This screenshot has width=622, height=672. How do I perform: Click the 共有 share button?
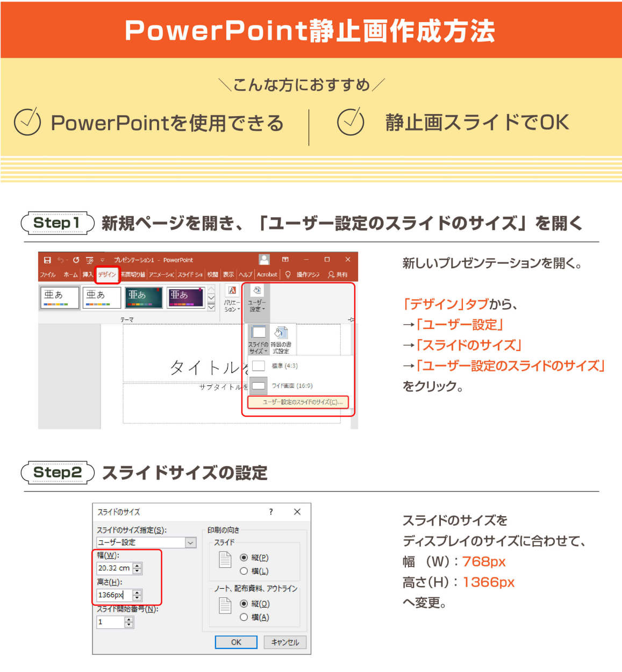(x=338, y=274)
